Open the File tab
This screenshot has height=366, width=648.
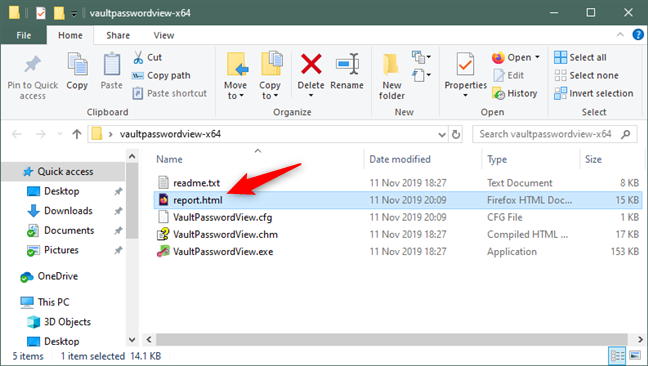(24, 36)
